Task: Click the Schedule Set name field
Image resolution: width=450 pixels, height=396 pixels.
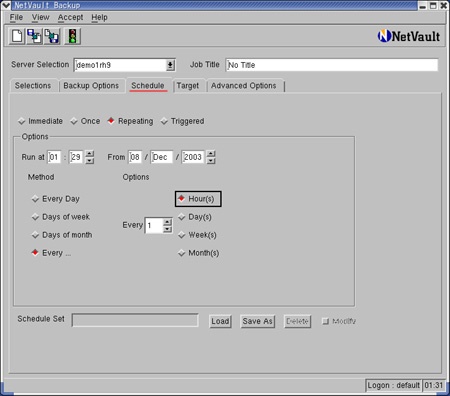Action: pos(135,320)
